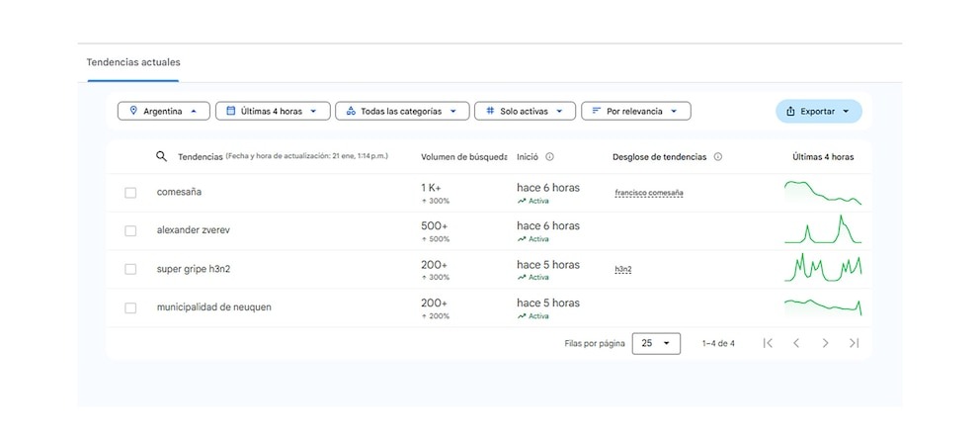
Task: Check the super gripe h3n2 checkbox
Action: click(130, 269)
